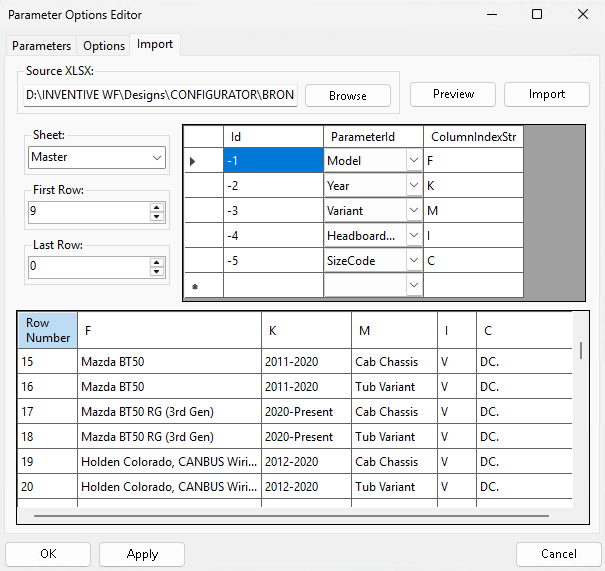Screen dimensions: 605x571
Task: Click the M column header in preview
Action: pos(394,330)
